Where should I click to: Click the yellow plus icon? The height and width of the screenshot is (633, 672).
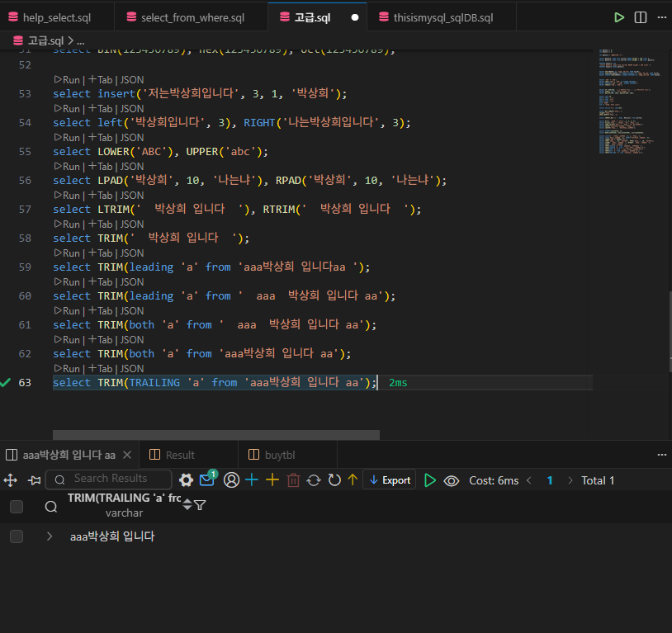272,480
